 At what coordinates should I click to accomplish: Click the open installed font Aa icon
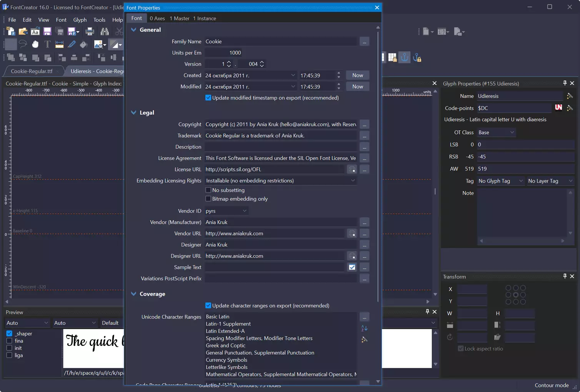[x=35, y=32]
